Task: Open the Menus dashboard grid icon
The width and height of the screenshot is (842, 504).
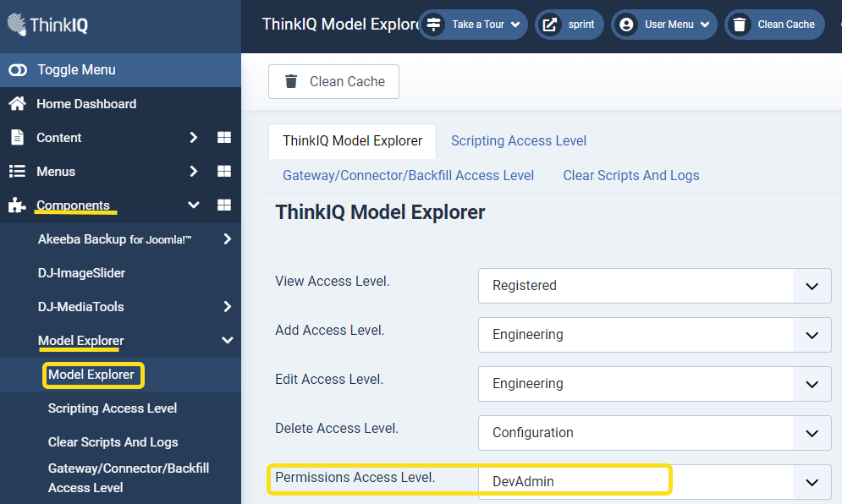Action: [224, 171]
